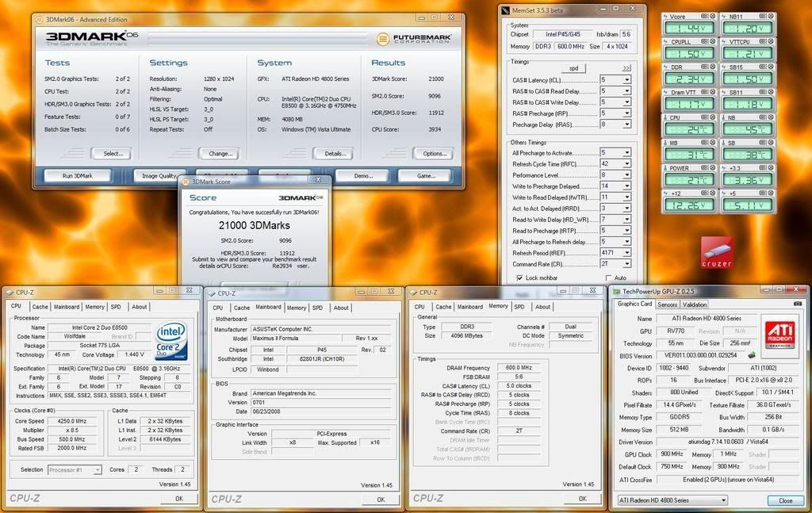This screenshot has height=513, width=812.
Task: Open the Processor #1 selection dropdown in CPU-Z
Action: pyautogui.click(x=97, y=470)
